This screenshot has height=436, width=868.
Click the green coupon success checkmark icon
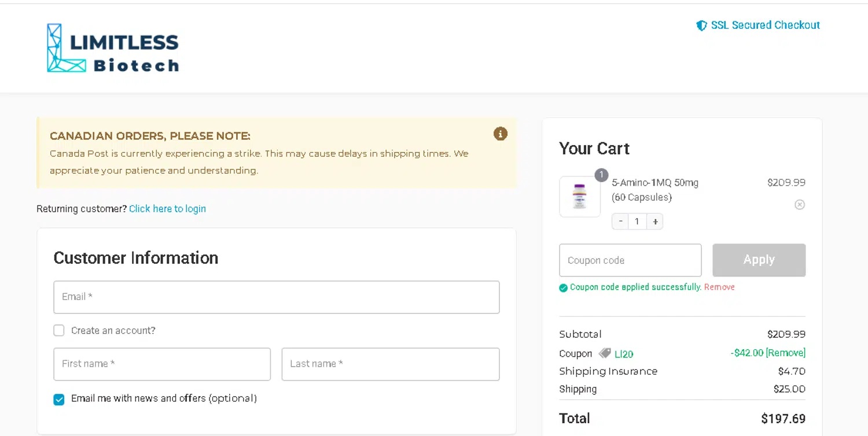[563, 287]
